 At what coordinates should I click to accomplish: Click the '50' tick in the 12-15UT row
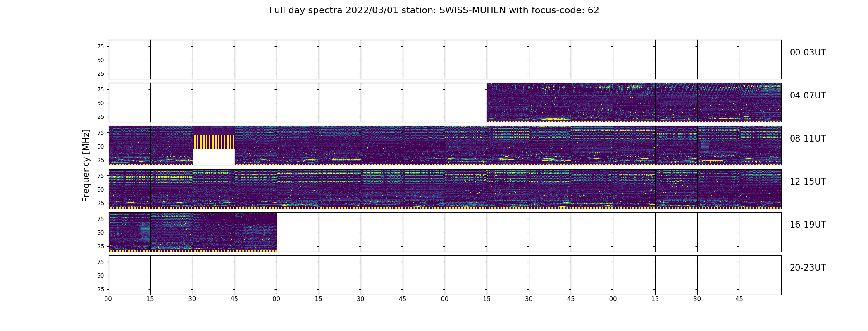point(100,189)
